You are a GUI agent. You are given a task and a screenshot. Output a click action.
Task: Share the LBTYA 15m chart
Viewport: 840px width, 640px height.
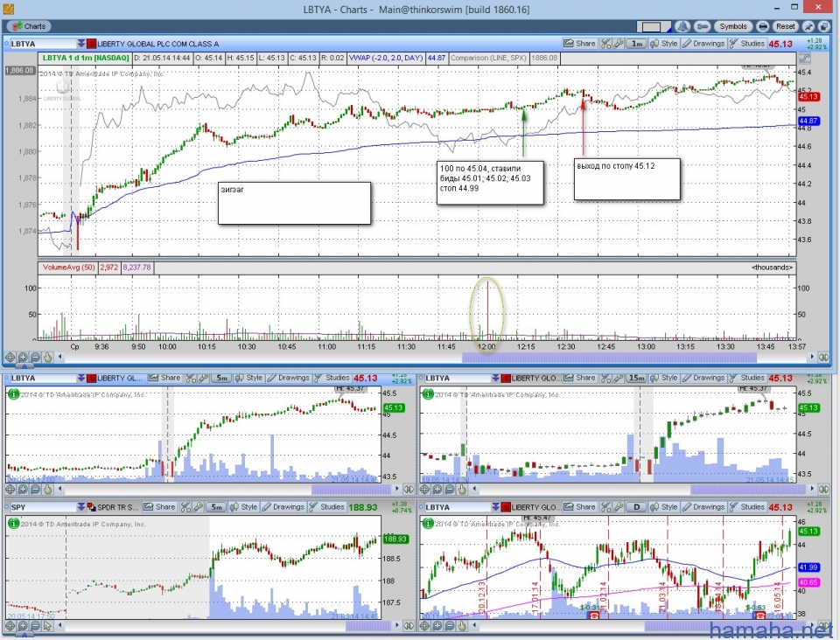[x=579, y=379]
